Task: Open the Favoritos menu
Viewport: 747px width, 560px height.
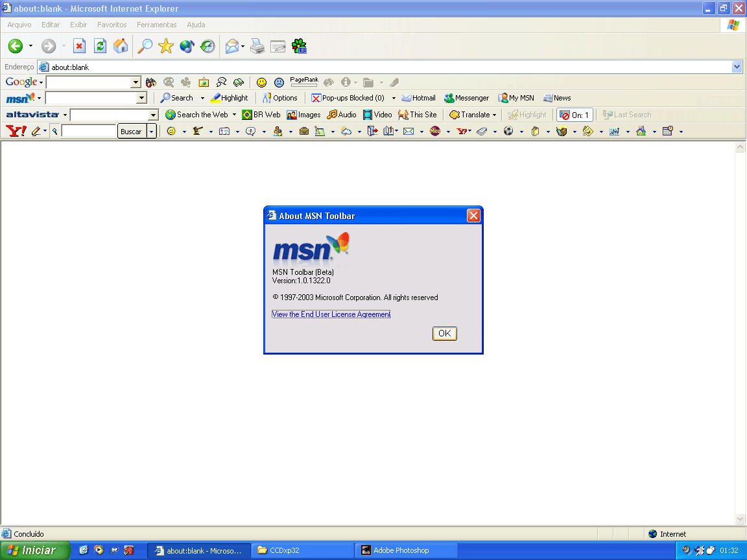Action: tap(112, 25)
